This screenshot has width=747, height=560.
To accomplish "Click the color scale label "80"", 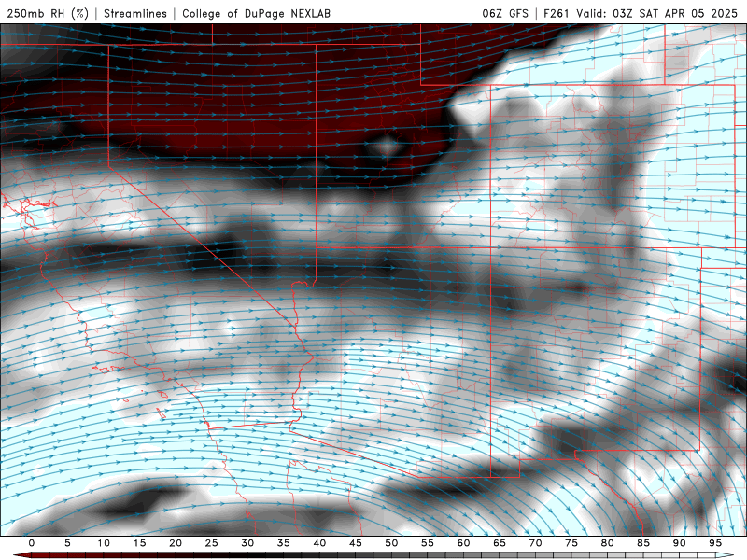I will click(x=607, y=543).
